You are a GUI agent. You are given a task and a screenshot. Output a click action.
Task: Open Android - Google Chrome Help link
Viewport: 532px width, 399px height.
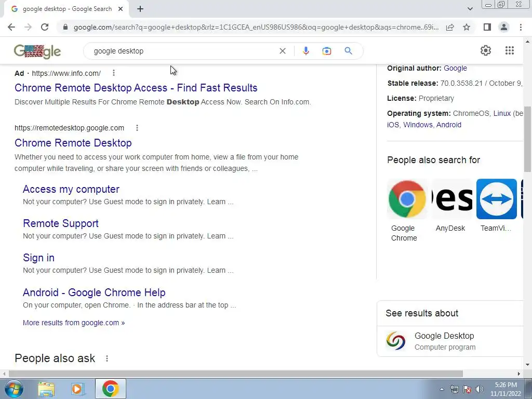tap(94, 292)
